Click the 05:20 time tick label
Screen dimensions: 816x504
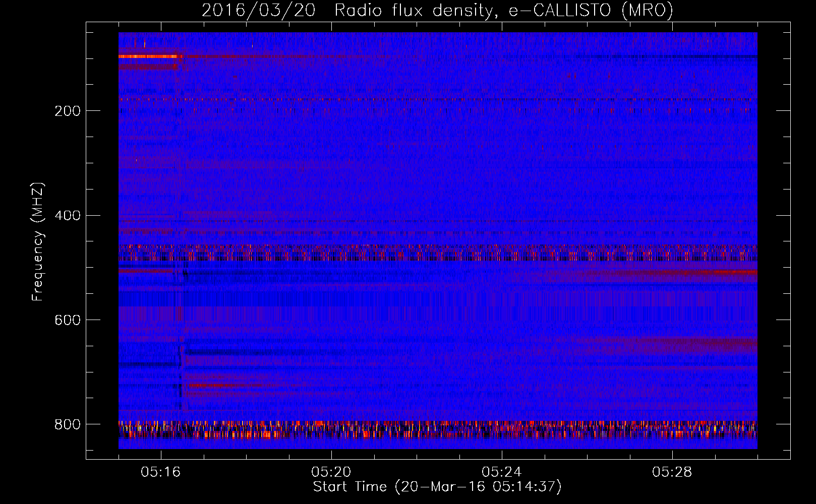click(x=331, y=472)
